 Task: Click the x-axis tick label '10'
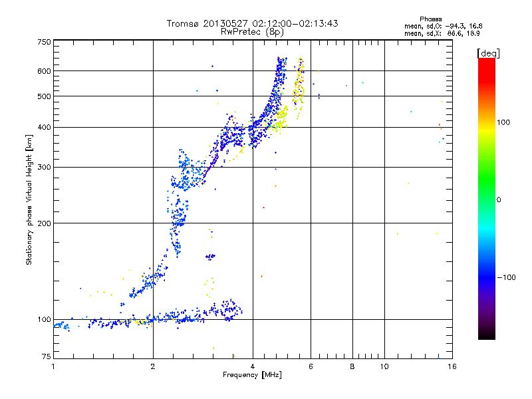click(x=384, y=366)
